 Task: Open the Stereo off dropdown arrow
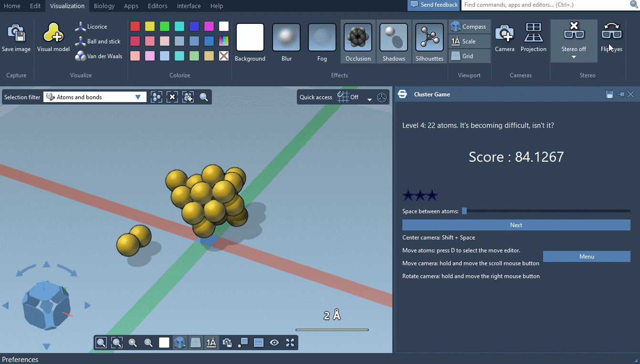(574, 57)
